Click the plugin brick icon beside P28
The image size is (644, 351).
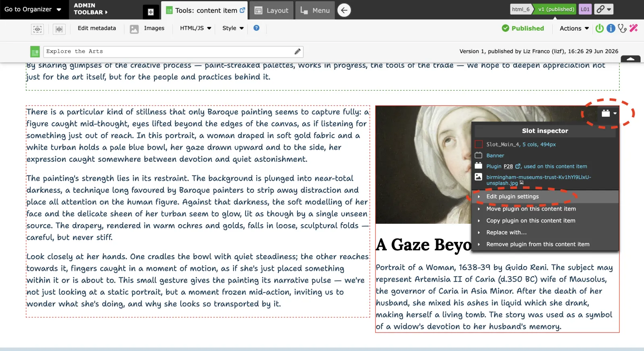[x=479, y=165]
